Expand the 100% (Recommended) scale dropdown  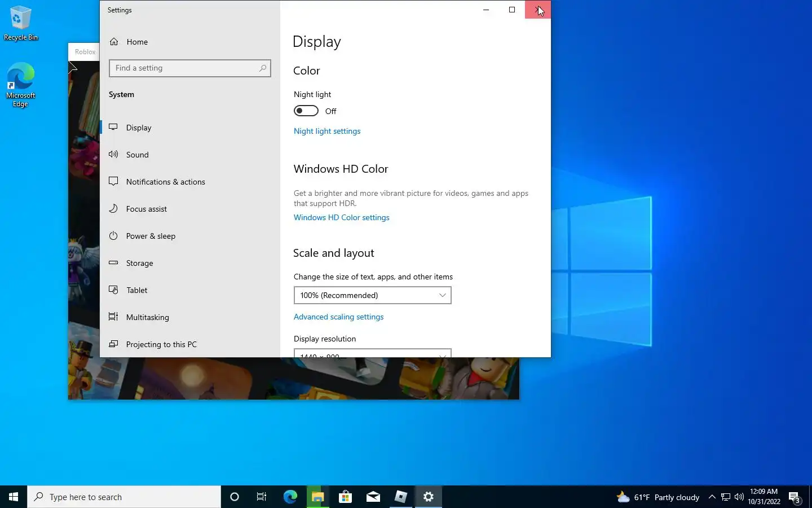click(373, 295)
